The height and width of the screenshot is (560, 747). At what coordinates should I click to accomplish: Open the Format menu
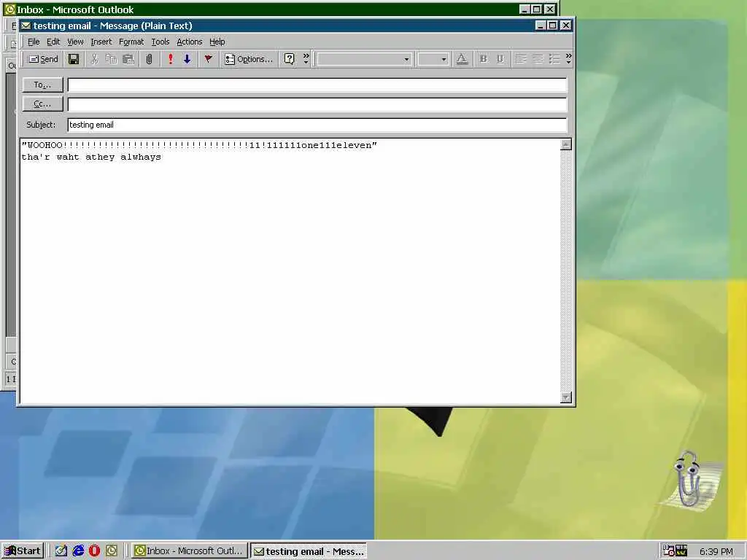coord(131,42)
